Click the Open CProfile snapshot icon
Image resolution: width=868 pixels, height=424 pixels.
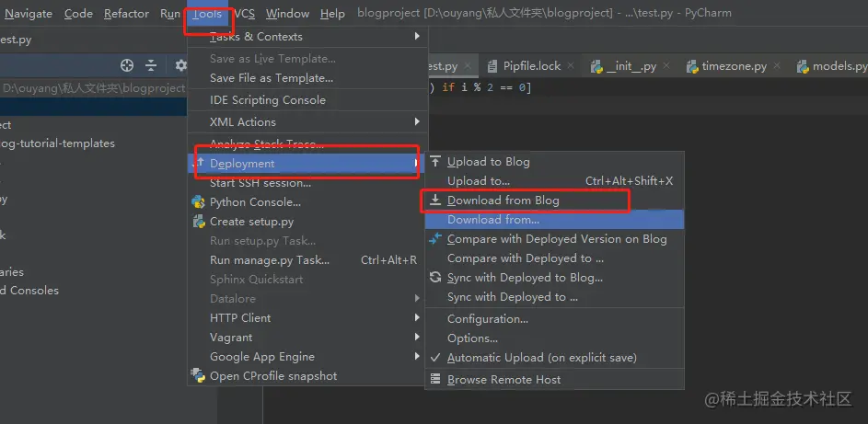198,376
